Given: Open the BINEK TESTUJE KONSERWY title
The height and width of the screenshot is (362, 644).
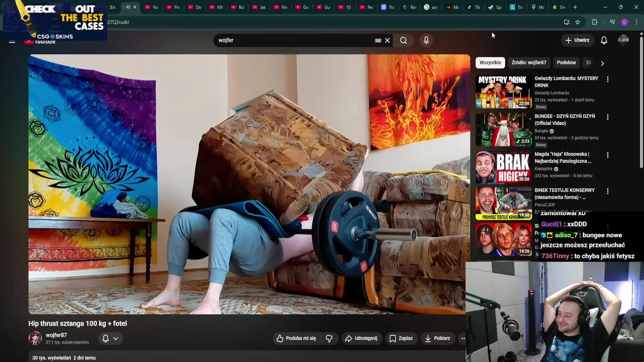Looking at the screenshot, I should [565, 194].
